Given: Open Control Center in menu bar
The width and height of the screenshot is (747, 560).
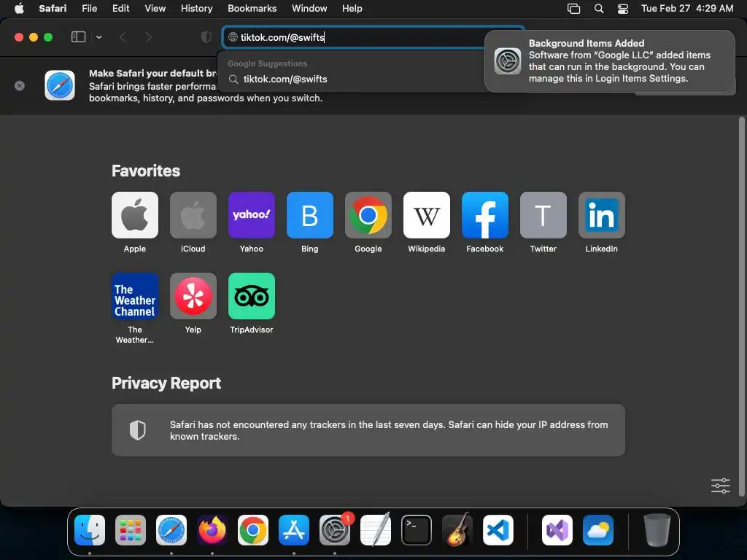Looking at the screenshot, I should click(623, 9).
